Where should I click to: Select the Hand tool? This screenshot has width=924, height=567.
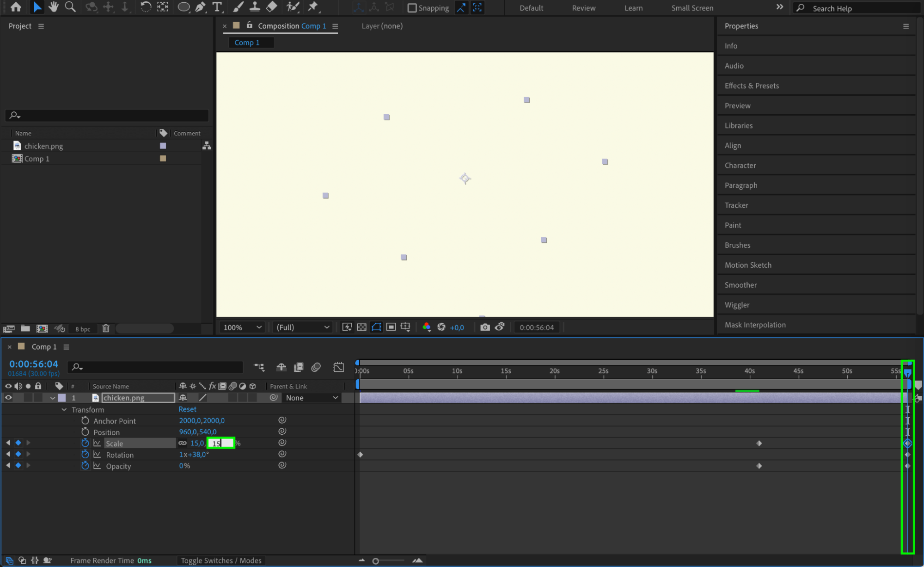54,7
